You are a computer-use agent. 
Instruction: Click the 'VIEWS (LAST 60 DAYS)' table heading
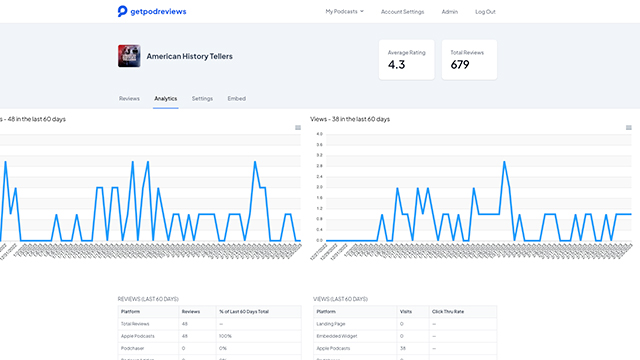pos(340,299)
